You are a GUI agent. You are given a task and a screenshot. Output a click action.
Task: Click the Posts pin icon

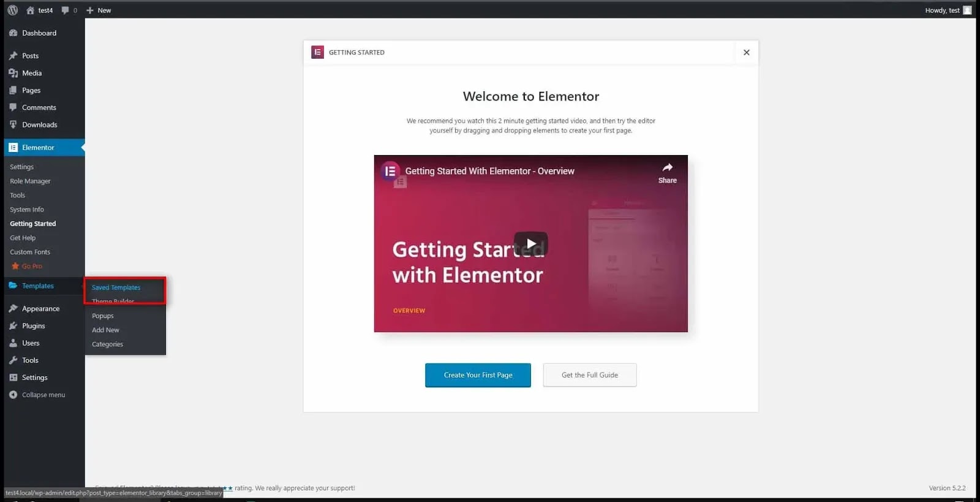13,56
